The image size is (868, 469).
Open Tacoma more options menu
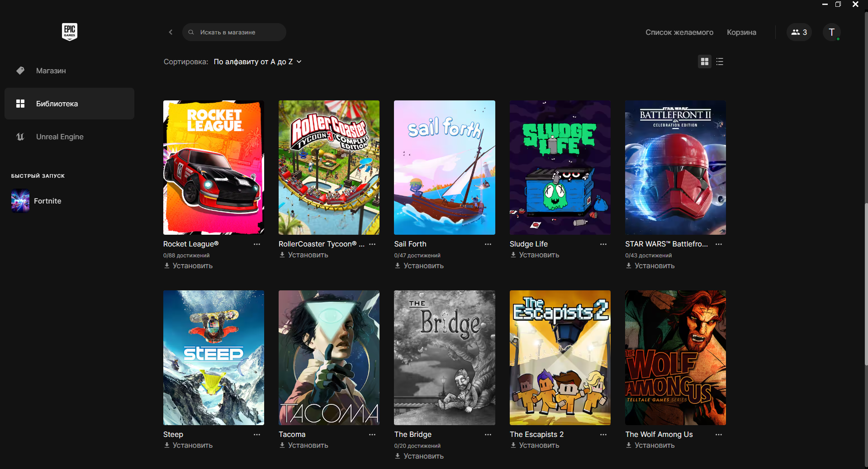click(x=372, y=435)
